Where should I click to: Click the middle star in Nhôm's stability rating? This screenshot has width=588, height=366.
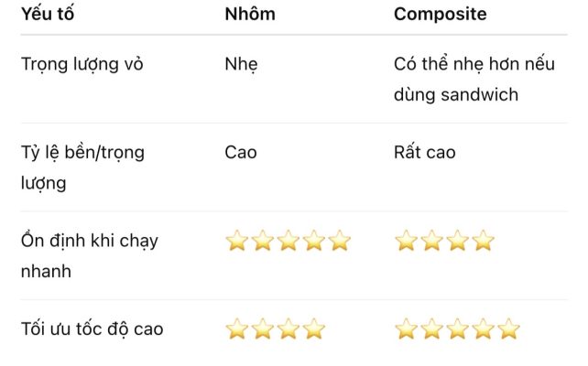[x=289, y=242]
